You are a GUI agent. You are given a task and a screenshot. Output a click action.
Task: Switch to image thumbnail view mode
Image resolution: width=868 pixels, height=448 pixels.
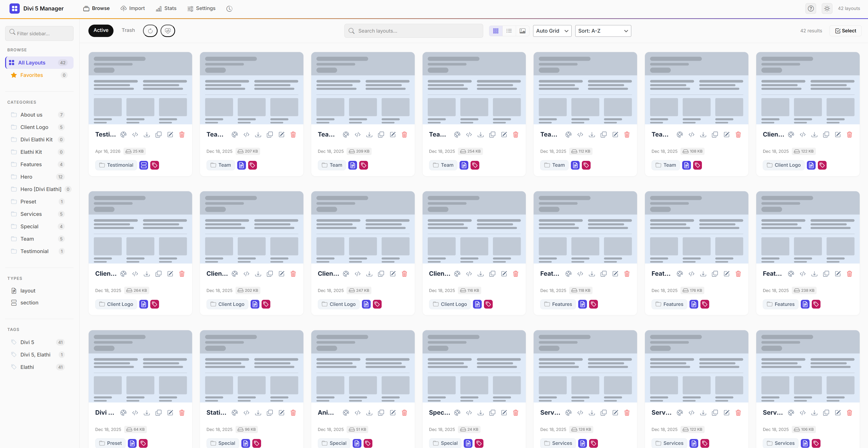(x=522, y=31)
